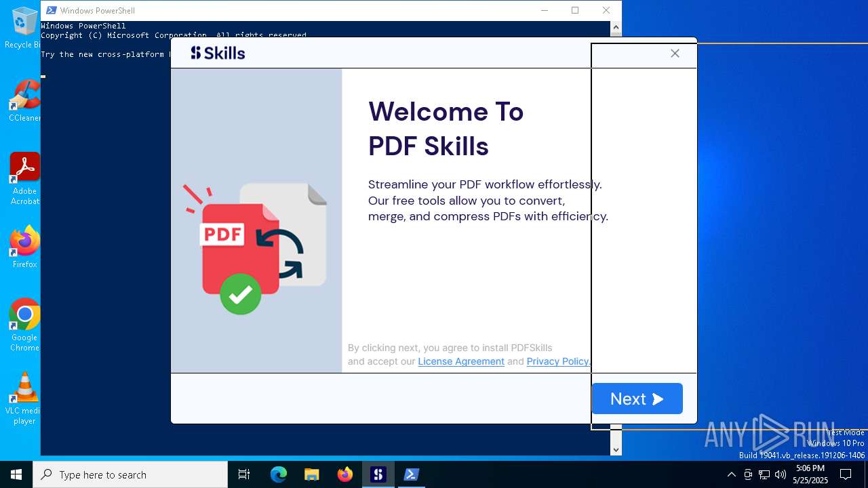Click the taskbar search box
This screenshot has height=488, width=868.
[x=130, y=474]
